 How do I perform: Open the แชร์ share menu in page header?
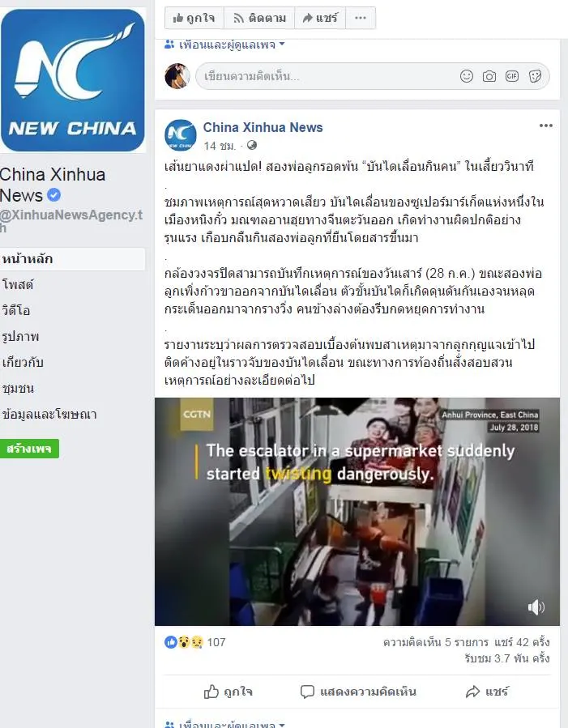(x=320, y=18)
